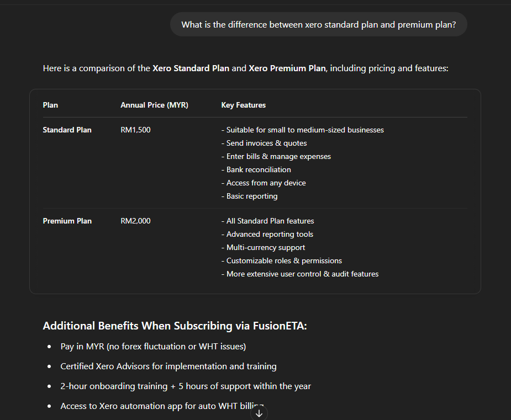This screenshot has height=420, width=511.
Task: Select the "Standard Plan" row label
Action: point(67,130)
